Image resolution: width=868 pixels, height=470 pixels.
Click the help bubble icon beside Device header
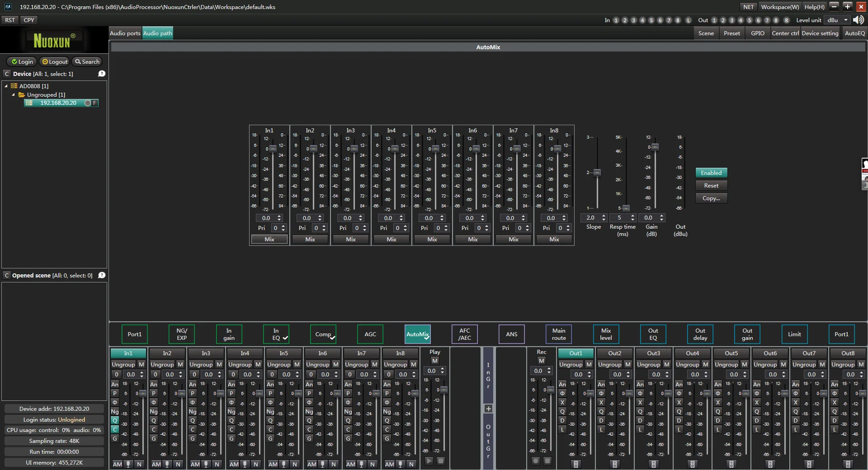[102, 74]
